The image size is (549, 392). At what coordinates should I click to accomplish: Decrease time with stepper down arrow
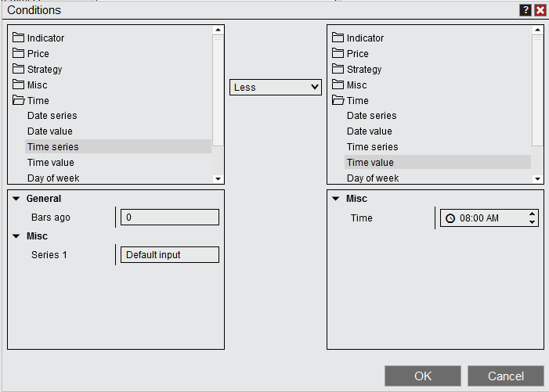[x=532, y=222]
